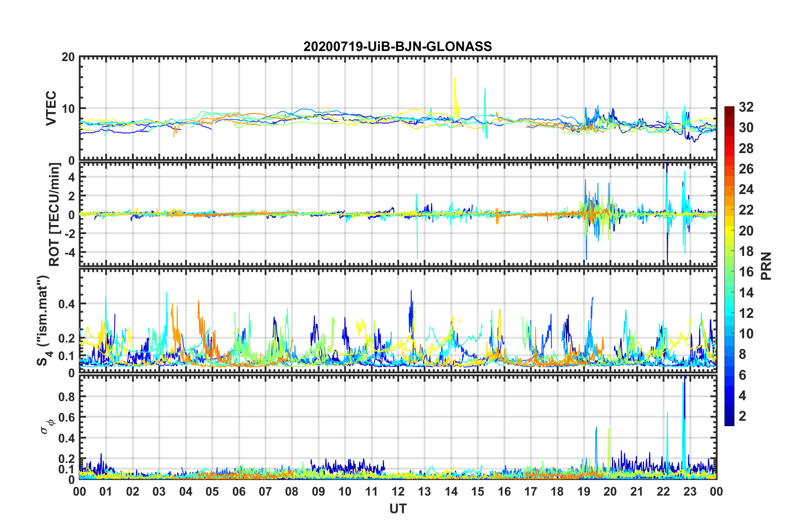Click the 18 hour tick on UT axis
Image resolution: width=796 pixels, height=532 pixels.
[x=557, y=491]
